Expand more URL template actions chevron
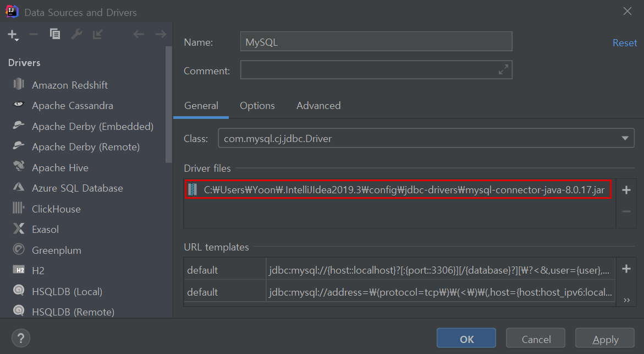 tap(626, 300)
